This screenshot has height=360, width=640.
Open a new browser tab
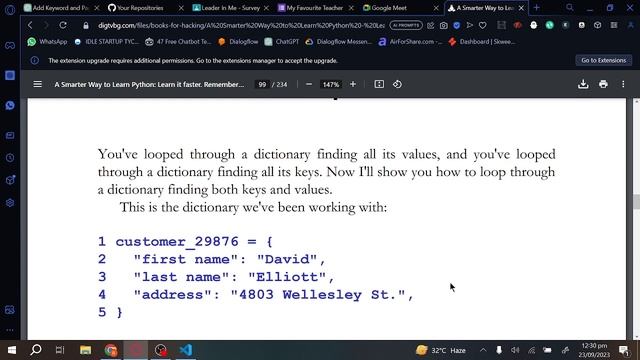coord(536,8)
